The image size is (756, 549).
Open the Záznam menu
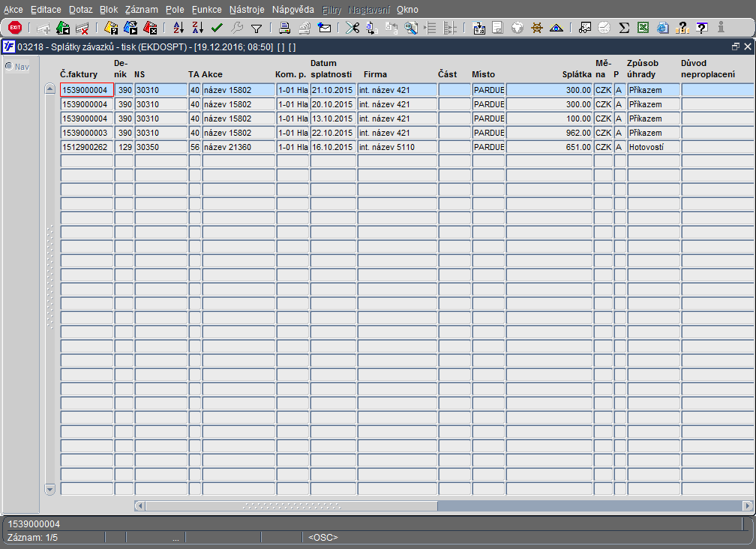pyautogui.click(x=141, y=10)
